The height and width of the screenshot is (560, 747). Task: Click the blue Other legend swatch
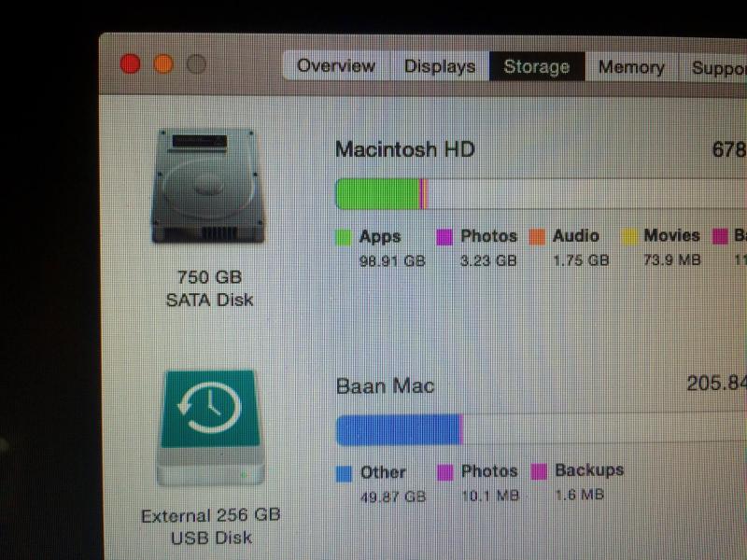[344, 474]
